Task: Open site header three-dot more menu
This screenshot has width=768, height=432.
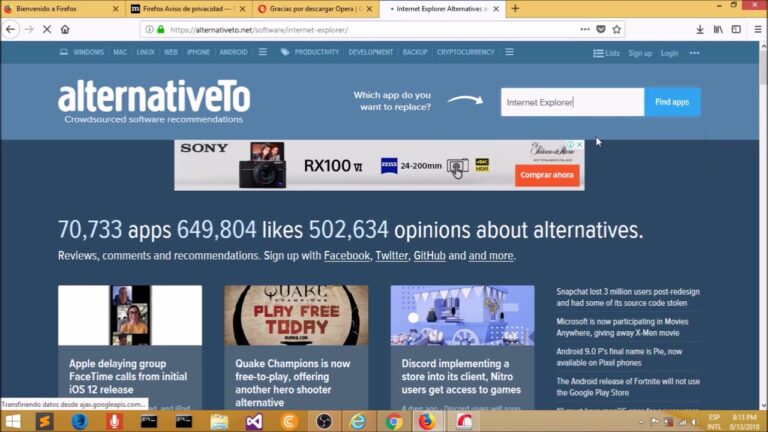Action: (x=695, y=53)
